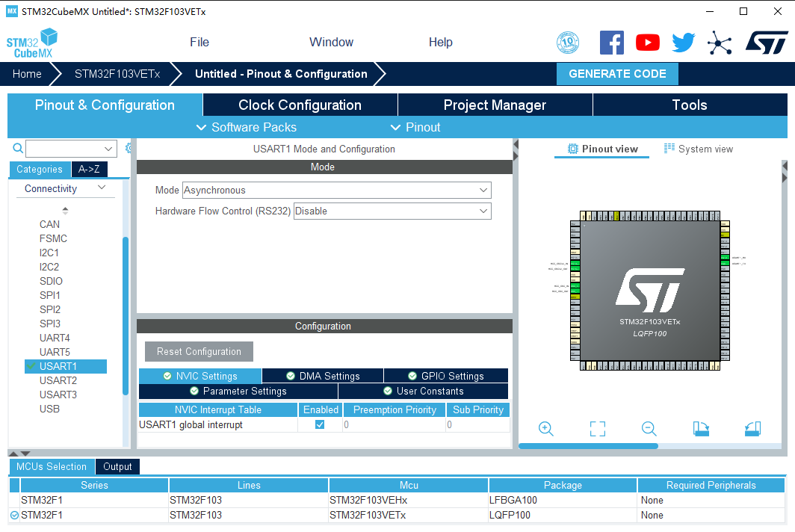Click the pinout view horizontal scrollbar
The height and width of the screenshot is (532, 795).
[588, 446]
